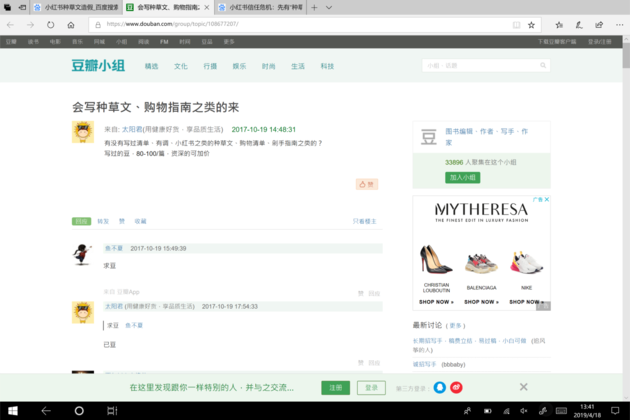Reload the Douban page
Viewport: 630px width, 420px height.
click(50, 25)
